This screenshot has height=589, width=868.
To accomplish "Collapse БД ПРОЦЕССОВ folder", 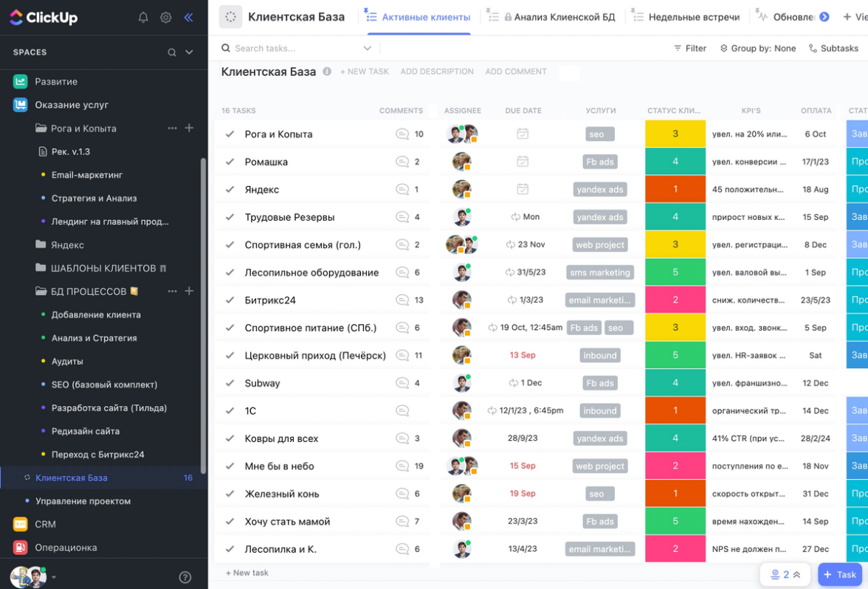I will pos(41,291).
